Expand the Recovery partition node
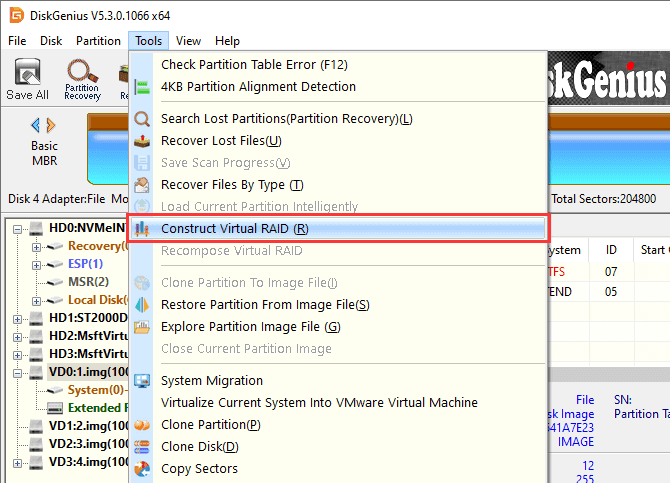 36,247
